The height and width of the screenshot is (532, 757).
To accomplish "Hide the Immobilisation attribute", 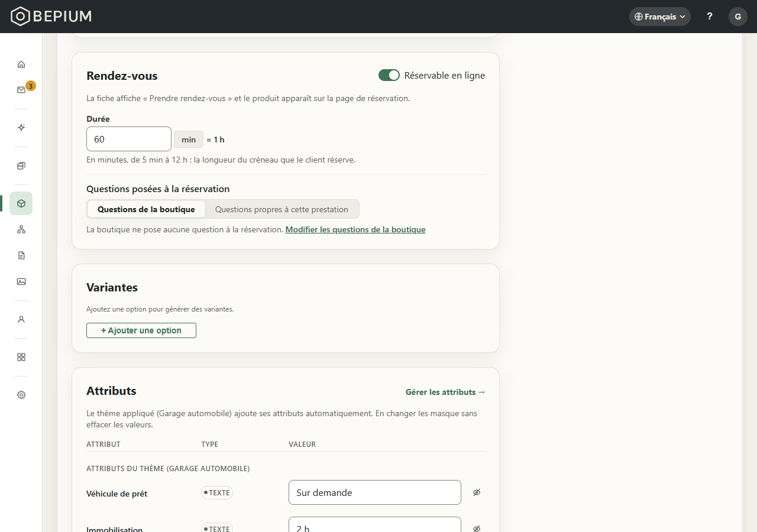I will 477,528.
